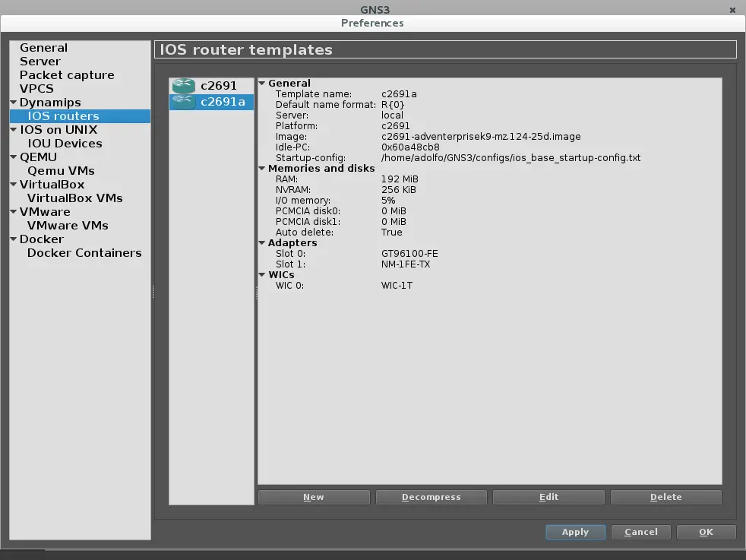Screen dimensions: 746x560
Task: Click the Startup-config path value
Action: [511, 158]
